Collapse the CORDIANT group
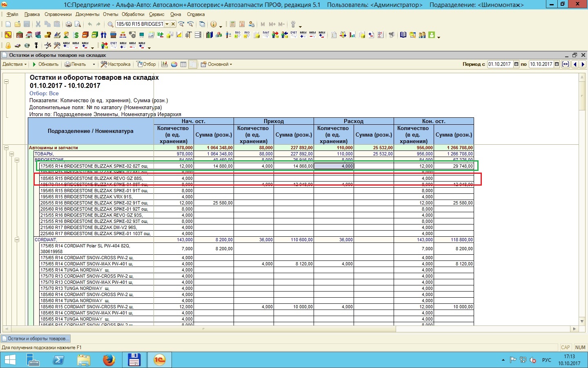This screenshot has width=588, height=368. [x=17, y=240]
